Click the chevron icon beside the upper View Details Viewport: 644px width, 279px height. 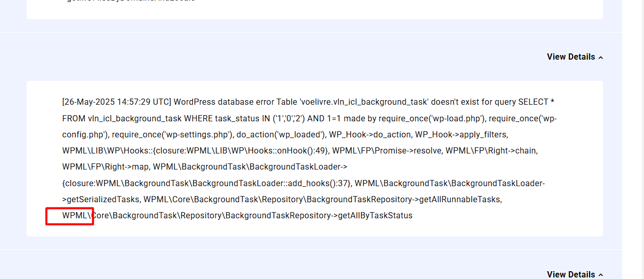pos(600,58)
